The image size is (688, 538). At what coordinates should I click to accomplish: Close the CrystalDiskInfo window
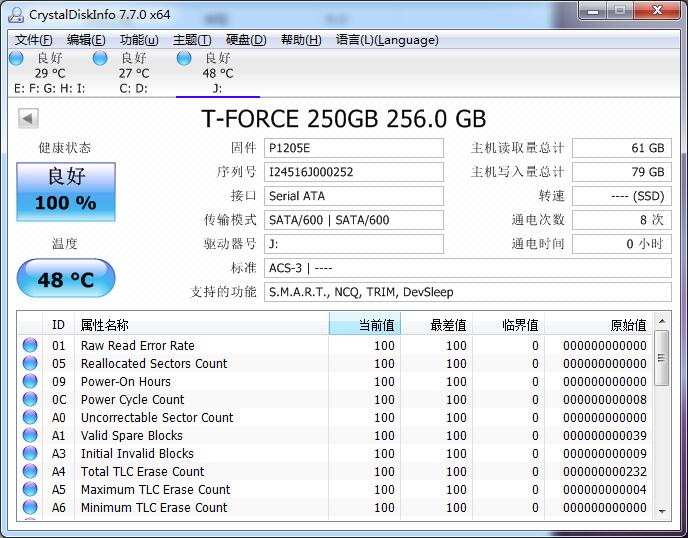[657, 11]
